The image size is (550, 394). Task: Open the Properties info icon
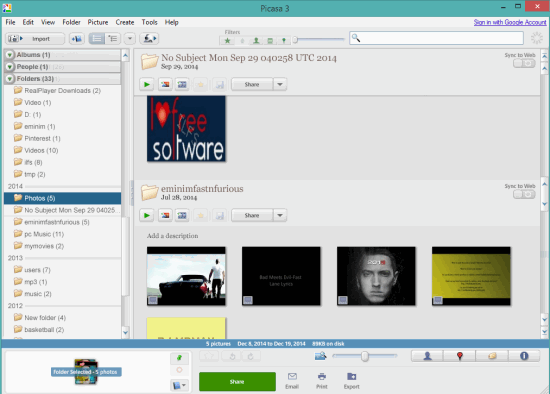[x=524, y=356]
